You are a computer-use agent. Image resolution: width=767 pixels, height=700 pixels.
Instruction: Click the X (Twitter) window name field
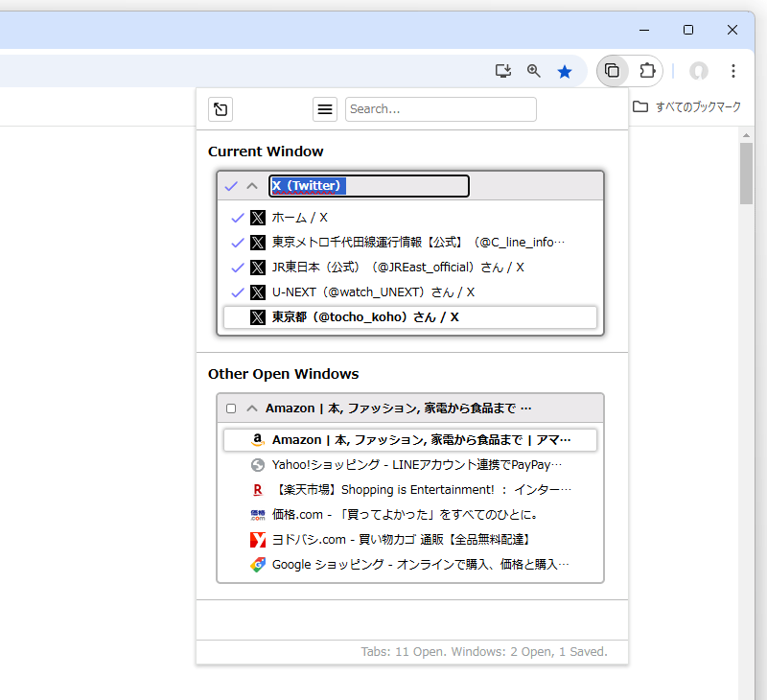pos(369,186)
